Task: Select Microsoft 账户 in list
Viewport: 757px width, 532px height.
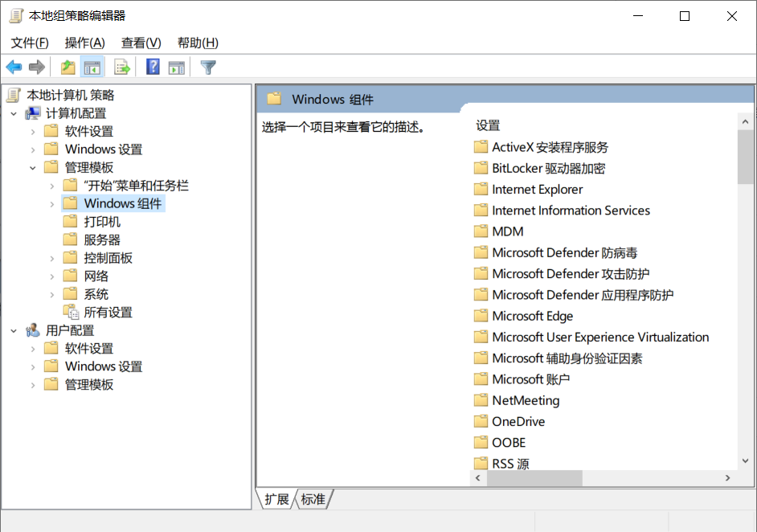Action: [x=531, y=379]
